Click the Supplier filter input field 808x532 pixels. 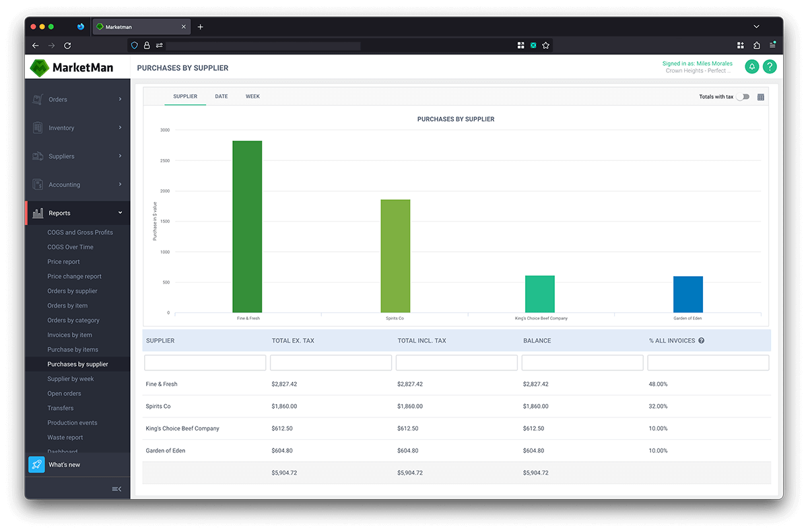205,362
